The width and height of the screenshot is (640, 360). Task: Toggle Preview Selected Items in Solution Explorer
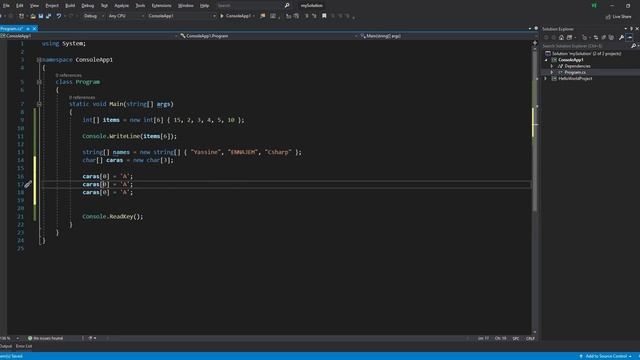[x=630, y=38]
